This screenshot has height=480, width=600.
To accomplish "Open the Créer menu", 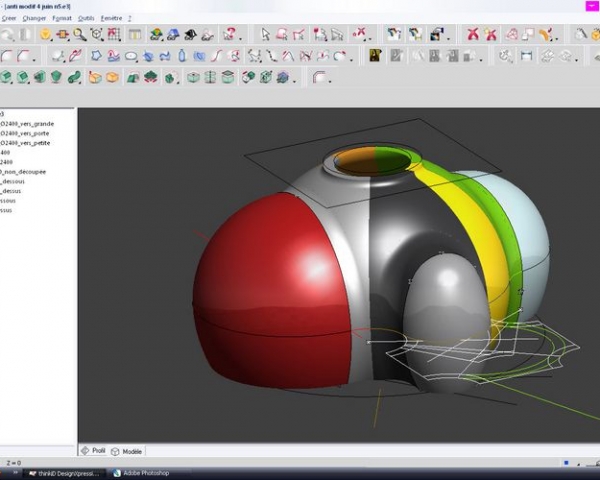I will [8, 18].
